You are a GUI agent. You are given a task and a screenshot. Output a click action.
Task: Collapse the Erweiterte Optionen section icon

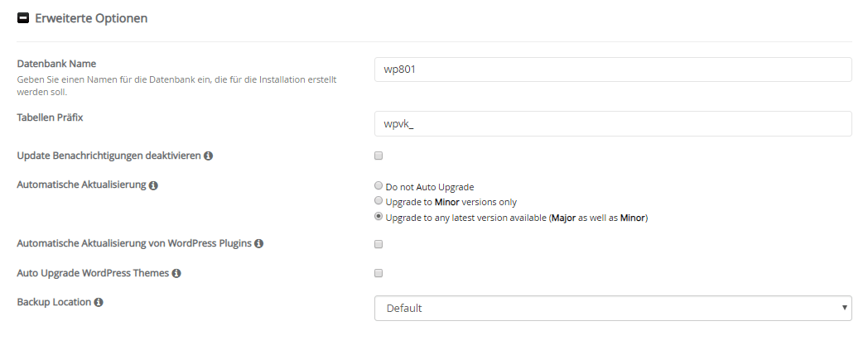(22, 18)
